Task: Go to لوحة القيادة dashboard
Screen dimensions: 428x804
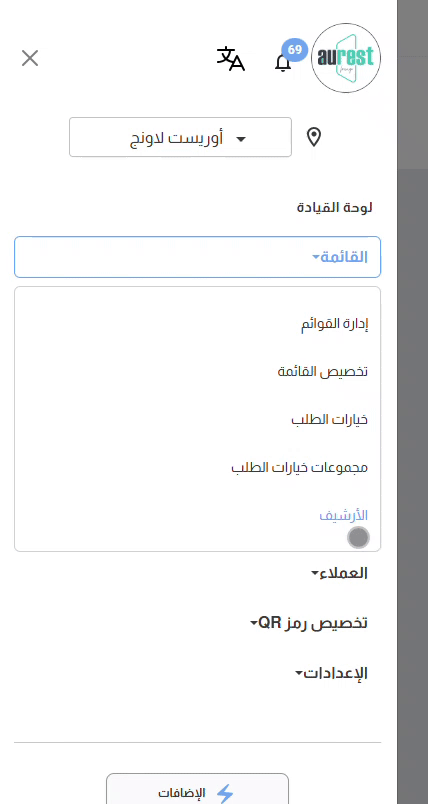Action: click(334, 208)
